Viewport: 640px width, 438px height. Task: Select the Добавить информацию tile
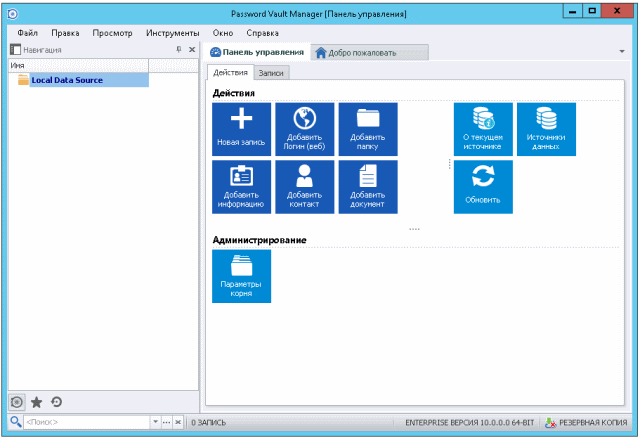[x=241, y=187]
